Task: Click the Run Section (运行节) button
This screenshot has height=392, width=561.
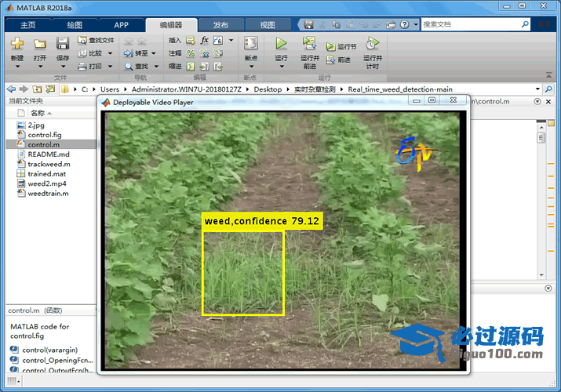Action: pyautogui.click(x=341, y=47)
